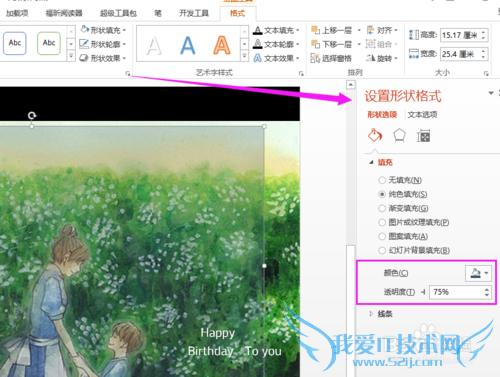The width and height of the screenshot is (500, 377).
Task: Click 上移一层 bring forward
Action: pos(332,30)
